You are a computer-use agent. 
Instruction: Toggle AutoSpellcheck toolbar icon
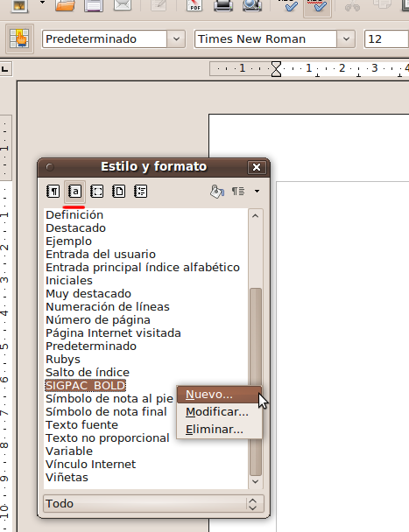pyautogui.click(x=317, y=6)
